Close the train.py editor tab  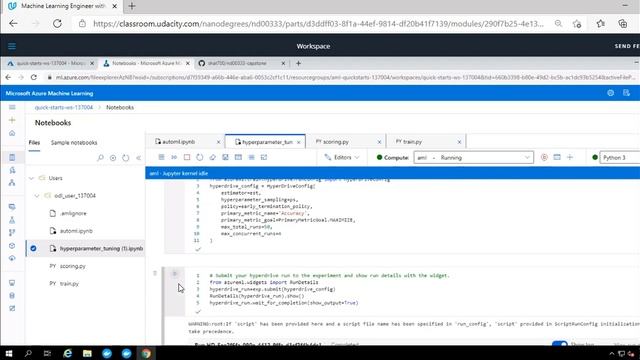(x=459, y=142)
